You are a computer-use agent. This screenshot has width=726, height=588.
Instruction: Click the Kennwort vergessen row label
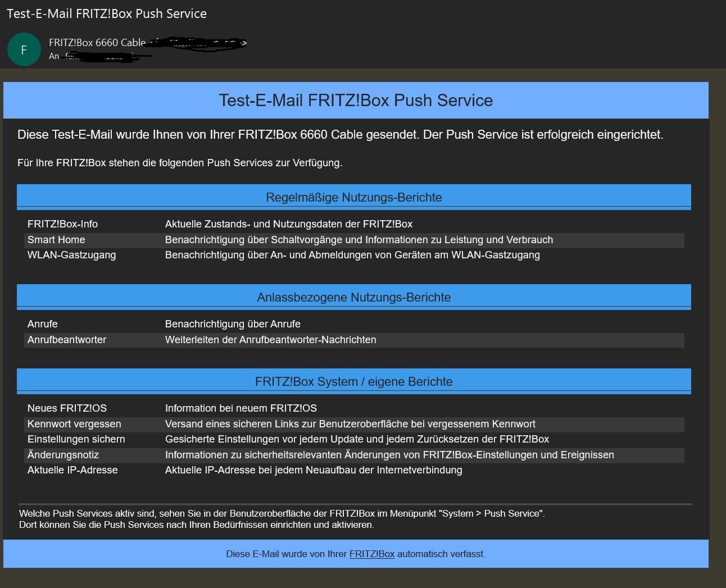(x=74, y=424)
